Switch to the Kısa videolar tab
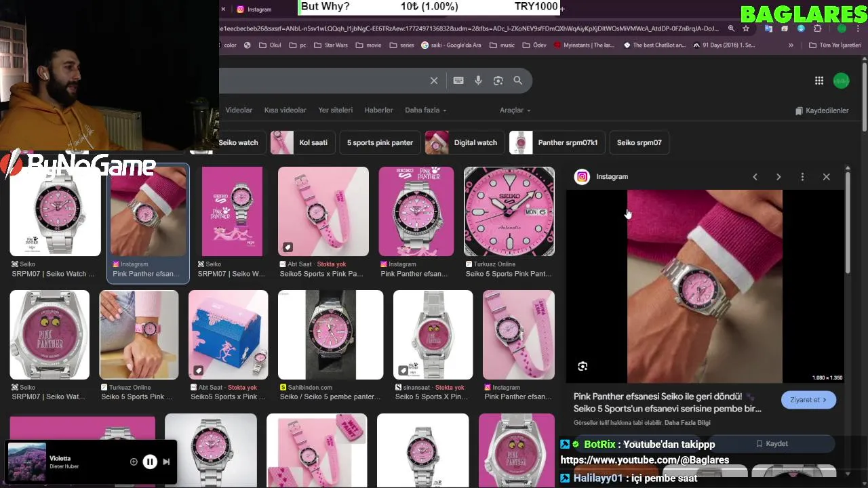The width and height of the screenshot is (868, 488). tap(285, 110)
